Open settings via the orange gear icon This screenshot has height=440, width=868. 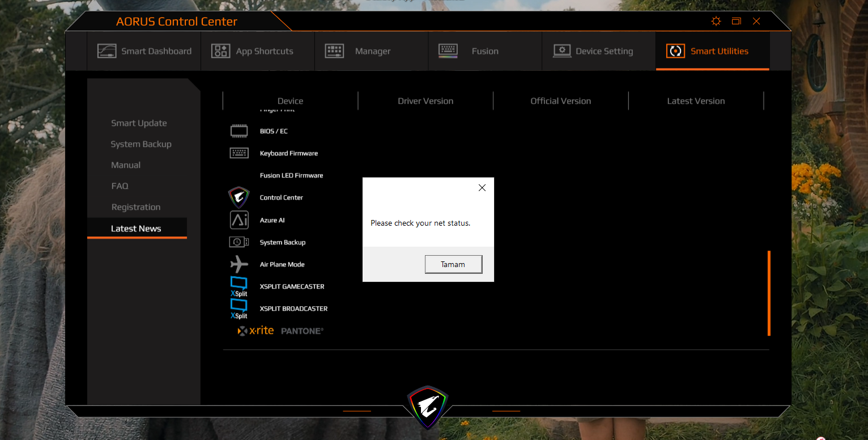pos(716,22)
